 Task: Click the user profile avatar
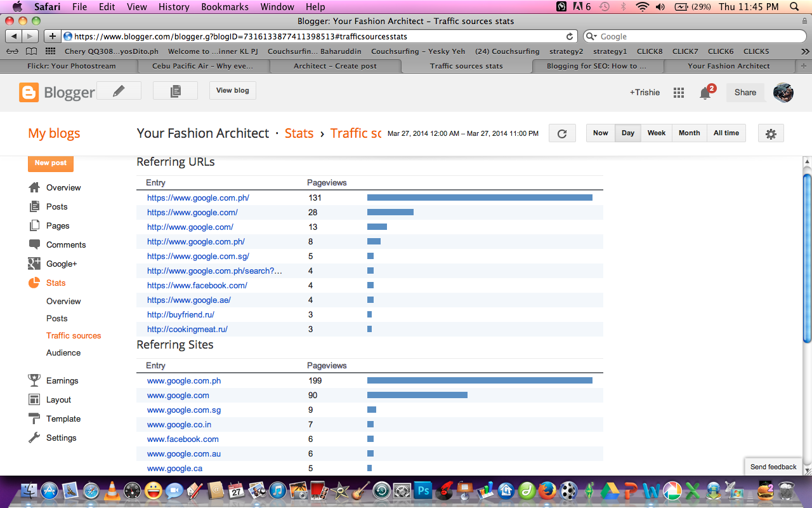click(783, 92)
